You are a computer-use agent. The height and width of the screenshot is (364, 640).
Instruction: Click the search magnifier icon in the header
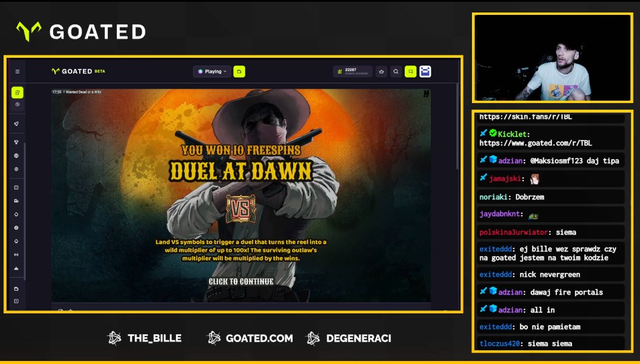click(396, 71)
